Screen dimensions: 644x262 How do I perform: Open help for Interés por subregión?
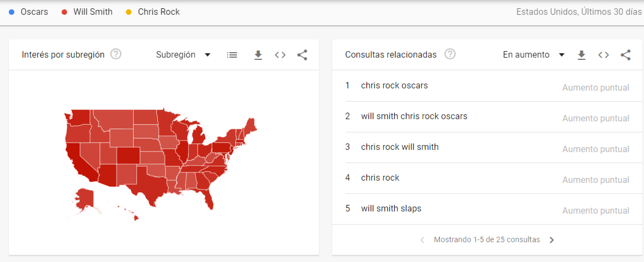pos(116,54)
